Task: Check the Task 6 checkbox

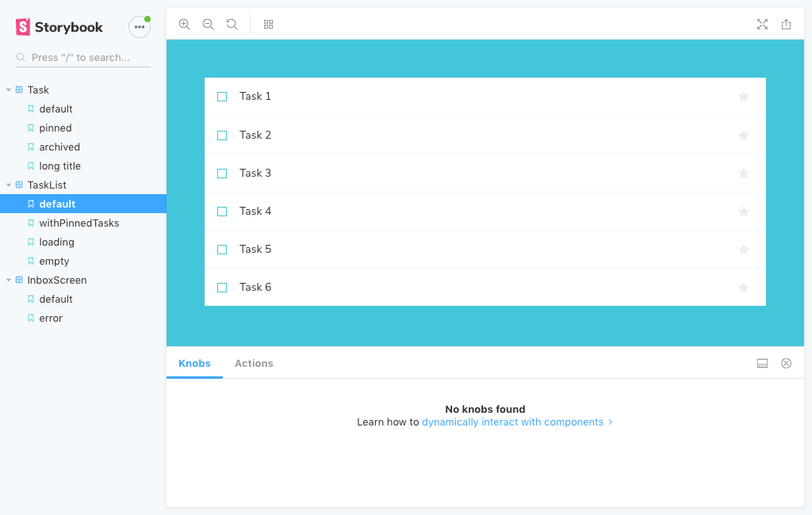Action: (222, 288)
